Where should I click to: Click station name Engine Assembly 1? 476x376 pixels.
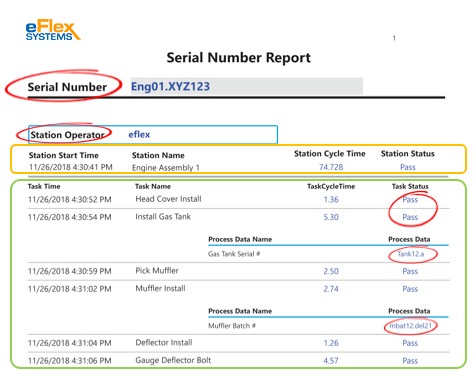click(x=166, y=168)
